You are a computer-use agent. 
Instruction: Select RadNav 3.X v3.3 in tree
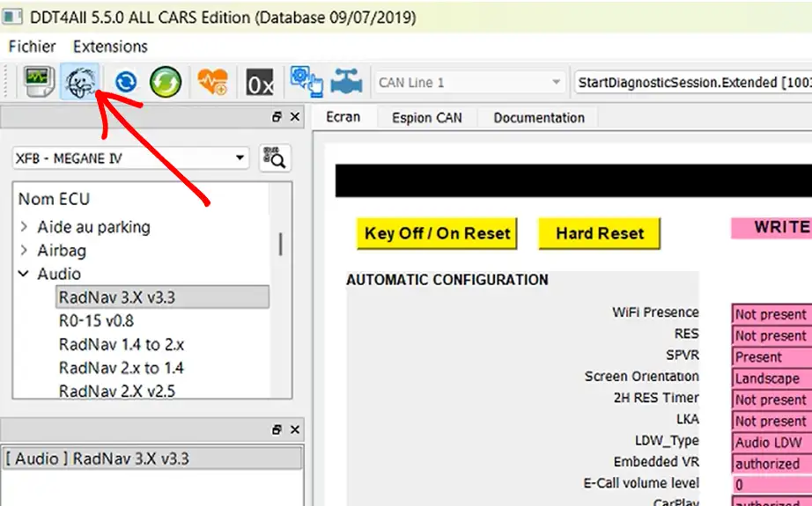coord(162,297)
